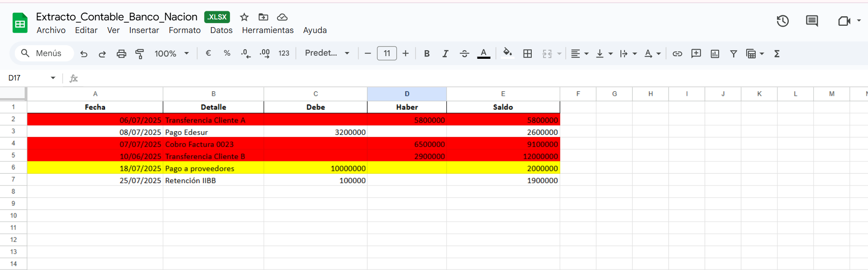Open filter views dropdown arrow
The width and height of the screenshot is (868, 270).
coord(762,54)
